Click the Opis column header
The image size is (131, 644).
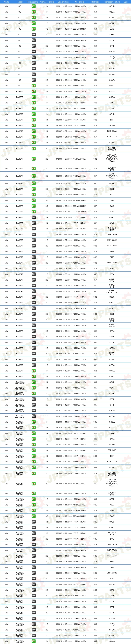click(126, 2)
